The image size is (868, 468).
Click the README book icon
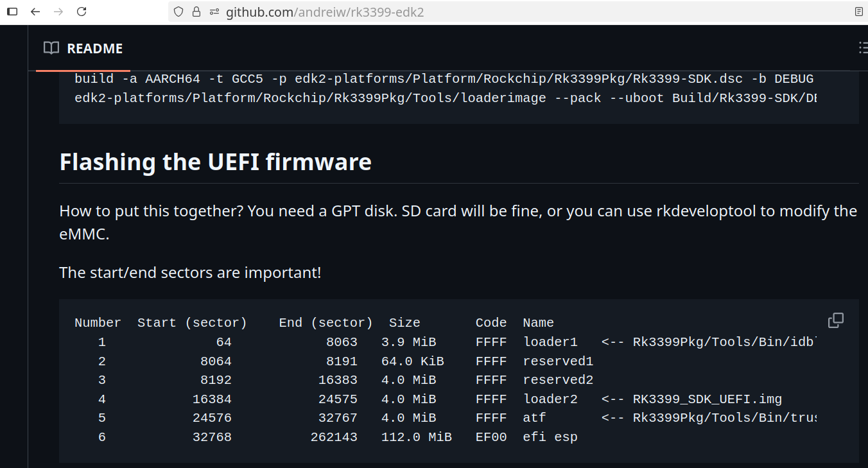[x=51, y=48]
